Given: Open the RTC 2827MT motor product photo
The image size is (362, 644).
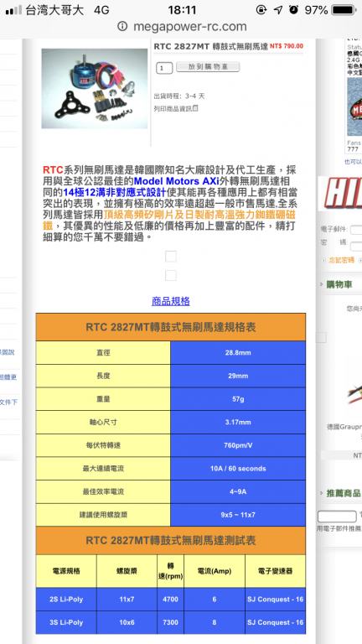Looking at the screenshot, I should [x=95, y=88].
